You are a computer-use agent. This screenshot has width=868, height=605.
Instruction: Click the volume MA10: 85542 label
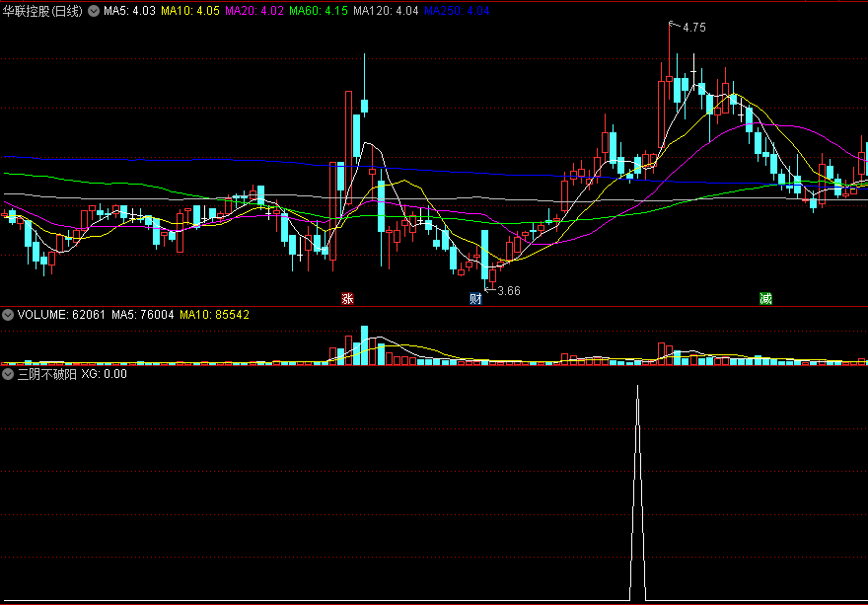tap(215, 315)
